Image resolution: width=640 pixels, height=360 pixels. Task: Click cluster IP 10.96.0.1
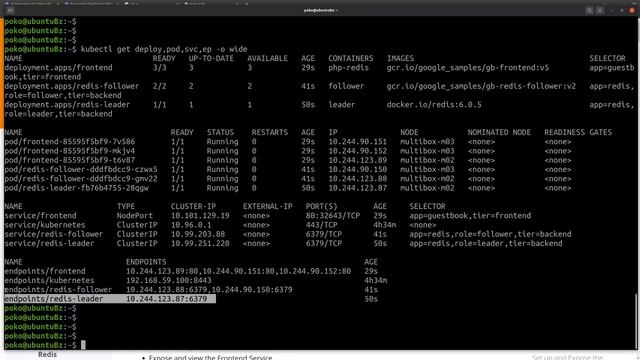pos(191,225)
